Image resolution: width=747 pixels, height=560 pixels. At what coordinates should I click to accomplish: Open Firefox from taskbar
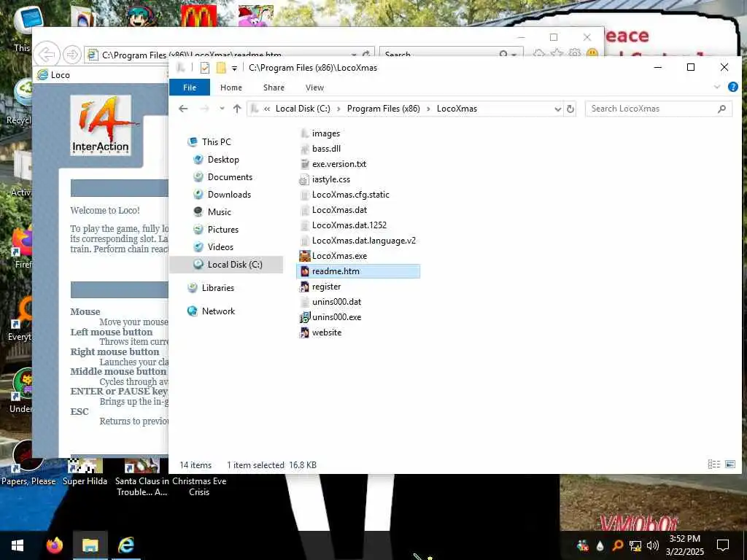click(55, 545)
